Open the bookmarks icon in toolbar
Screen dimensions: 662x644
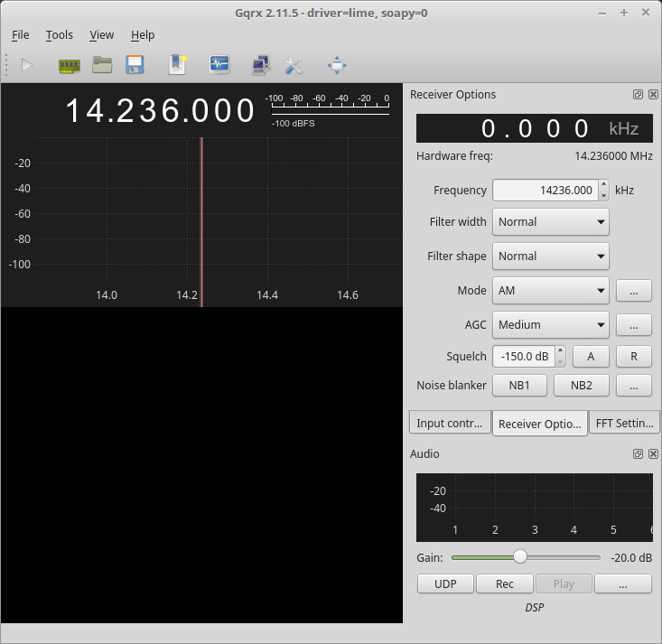(x=177, y=65)
